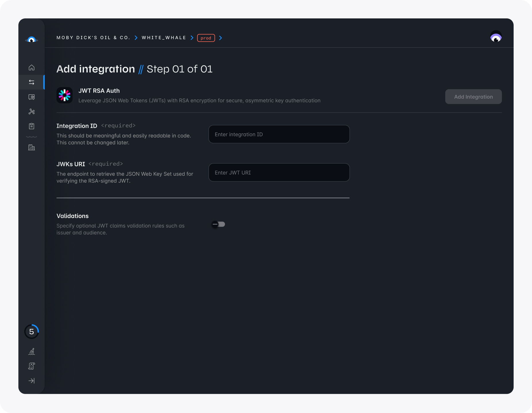Open the clipboard icon in sidebar
Image resolution: width=532 pixels, height=413 pixels.
[x=32, y=126]
